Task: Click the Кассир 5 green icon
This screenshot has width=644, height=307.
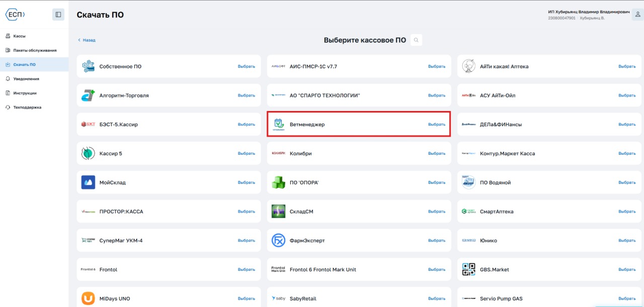Action: [88, 153]
